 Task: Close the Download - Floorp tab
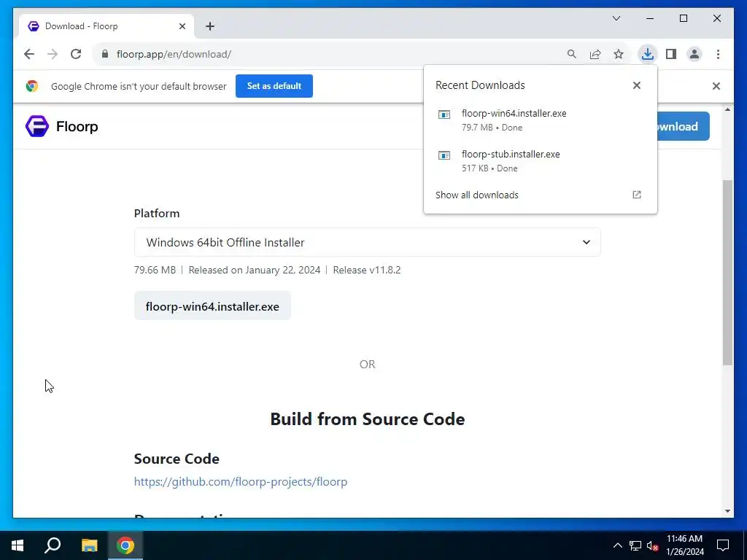(182, 26)
